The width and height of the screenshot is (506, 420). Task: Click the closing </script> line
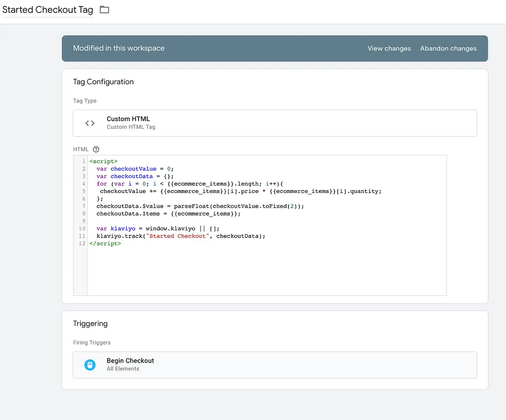click(105, 244)
